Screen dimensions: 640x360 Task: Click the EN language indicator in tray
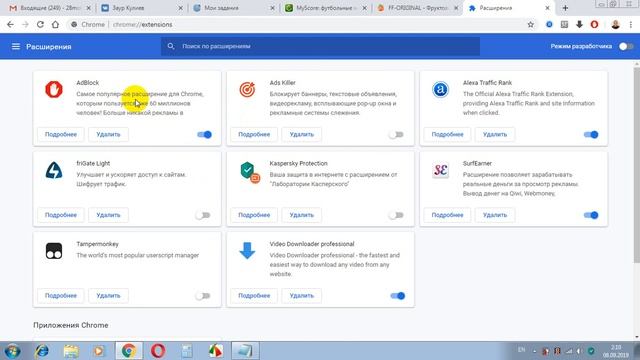tap(521, 350)
